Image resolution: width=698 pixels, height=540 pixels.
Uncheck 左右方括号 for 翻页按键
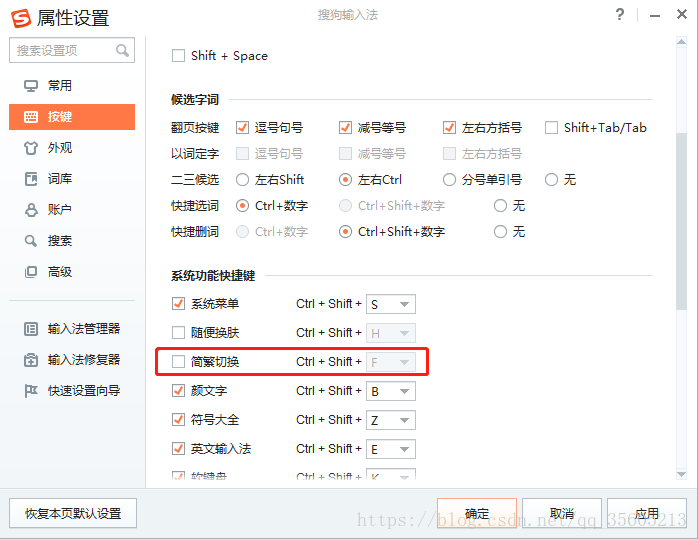click(x=449, y=128)
